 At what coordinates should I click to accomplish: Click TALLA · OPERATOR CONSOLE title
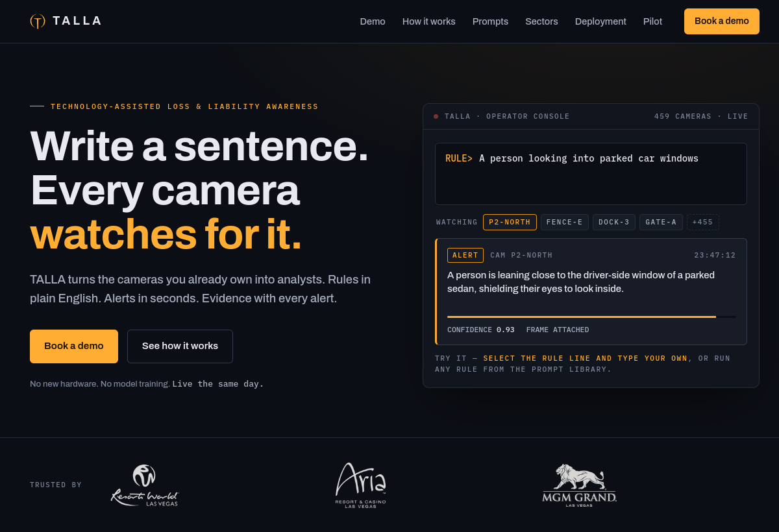coord(507,117)
